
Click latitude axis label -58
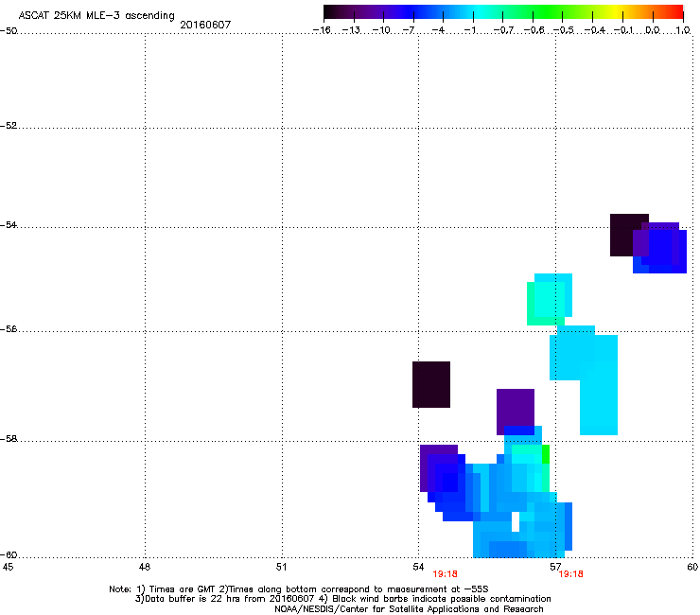coord(9,439)
